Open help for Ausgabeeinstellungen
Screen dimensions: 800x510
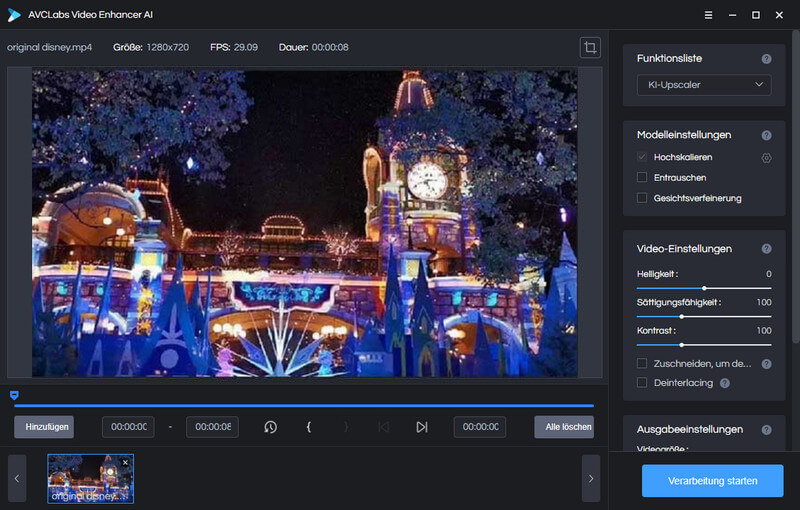click(x=766, y=430)
